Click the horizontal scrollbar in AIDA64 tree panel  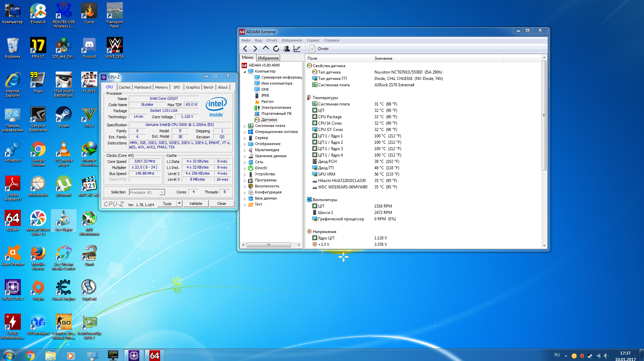click(268, 245)
